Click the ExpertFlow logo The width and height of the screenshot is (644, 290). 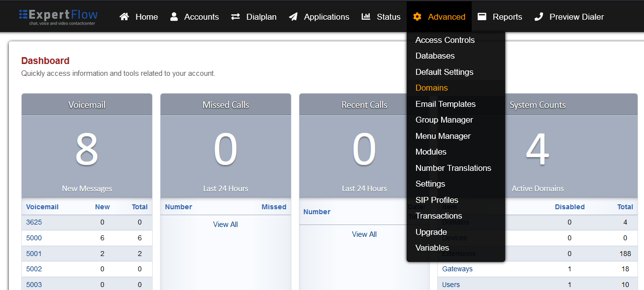(58, 16)
